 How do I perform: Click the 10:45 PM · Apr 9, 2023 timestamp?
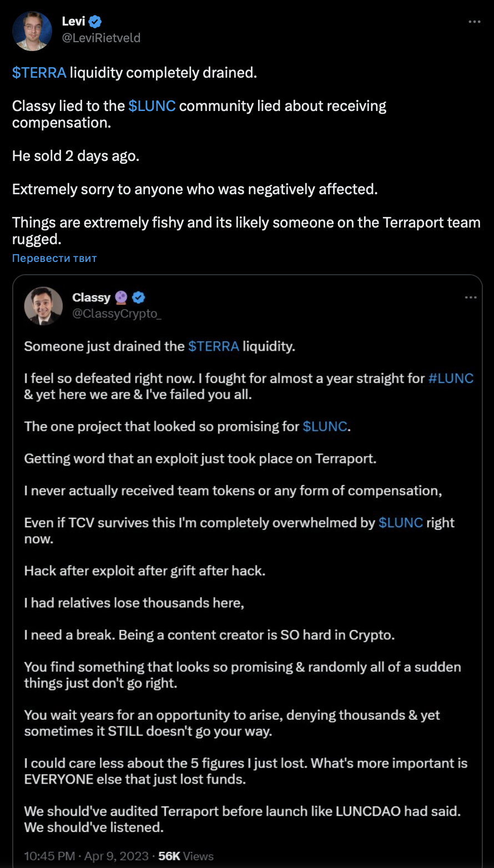pyautogui.click(x=86, y=856)
